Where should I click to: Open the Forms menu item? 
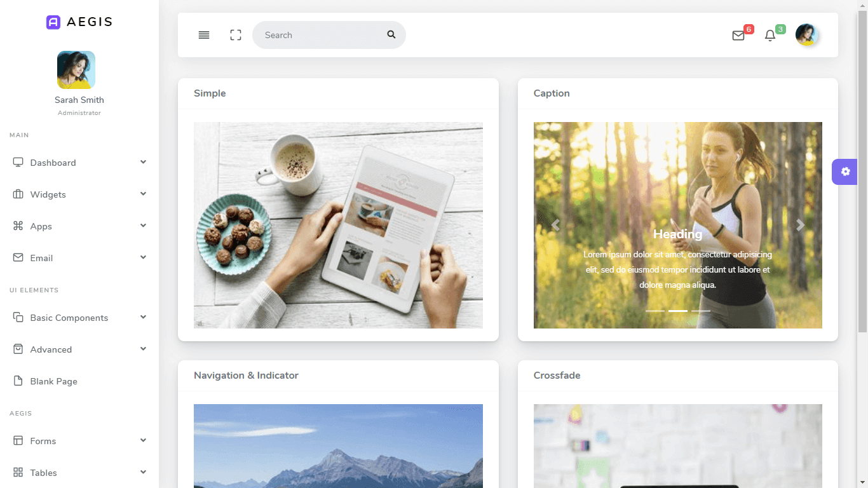click(x=79, y=441)
